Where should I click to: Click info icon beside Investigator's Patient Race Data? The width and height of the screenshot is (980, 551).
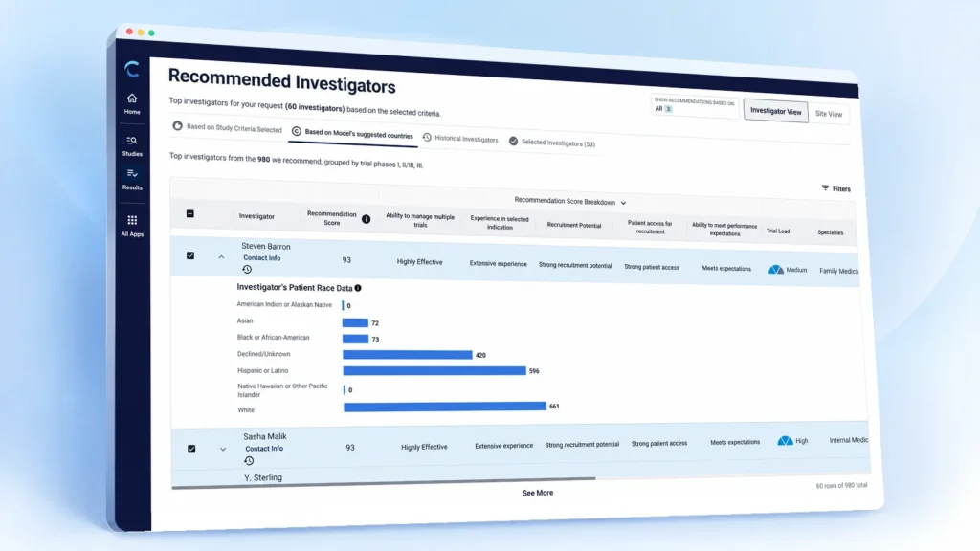[x=358, y=288]
